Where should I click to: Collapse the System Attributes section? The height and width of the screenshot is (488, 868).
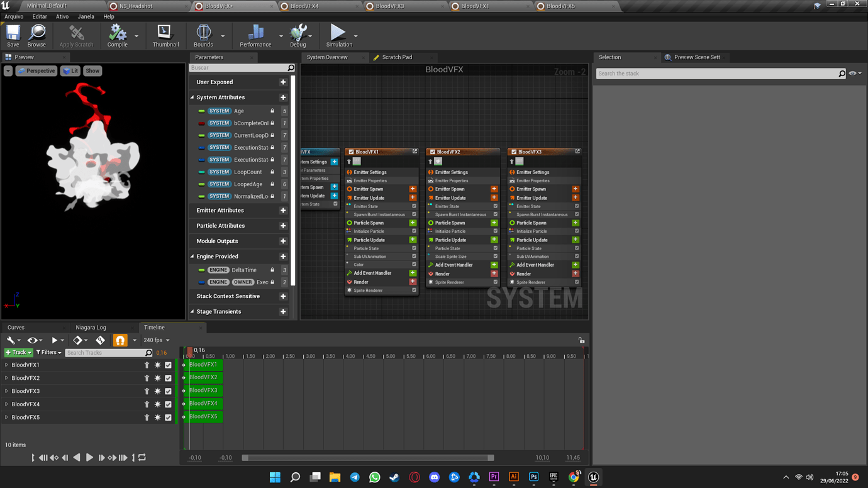pyautogui.click(x=192, y=97)
